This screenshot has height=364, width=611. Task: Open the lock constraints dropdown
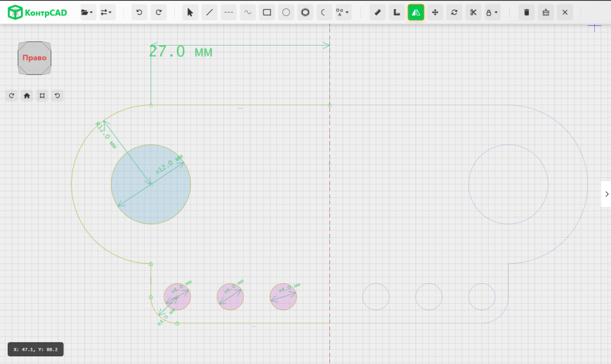[x=492, y=13]
